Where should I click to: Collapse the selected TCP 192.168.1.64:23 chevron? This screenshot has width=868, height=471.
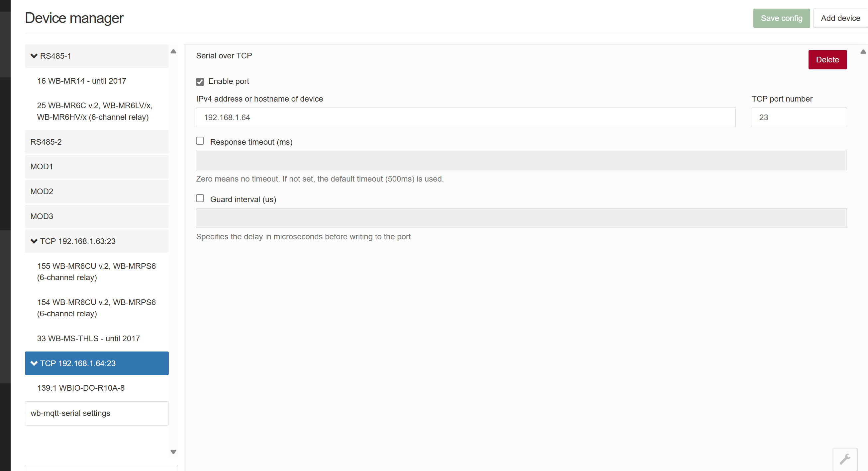point(34,363)
